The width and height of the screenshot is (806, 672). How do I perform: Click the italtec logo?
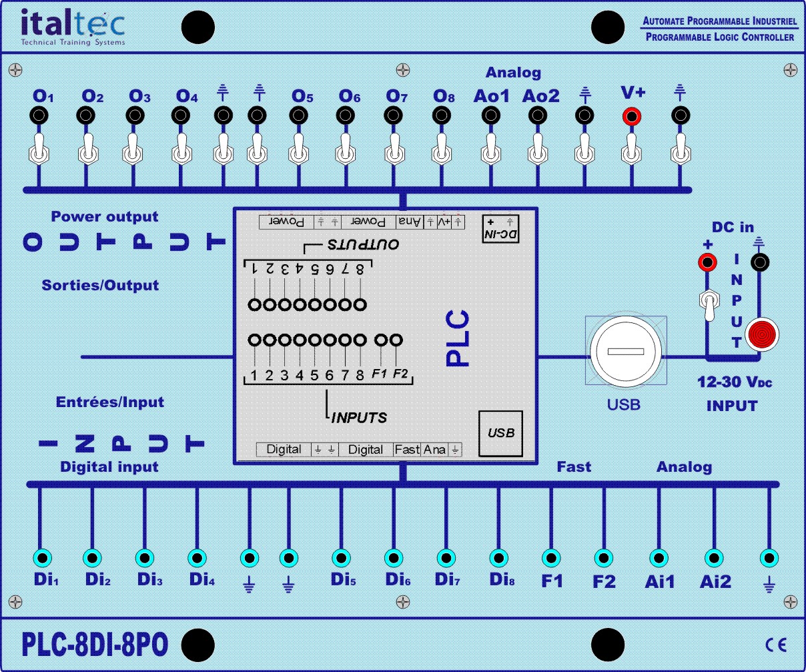(73, 28)
